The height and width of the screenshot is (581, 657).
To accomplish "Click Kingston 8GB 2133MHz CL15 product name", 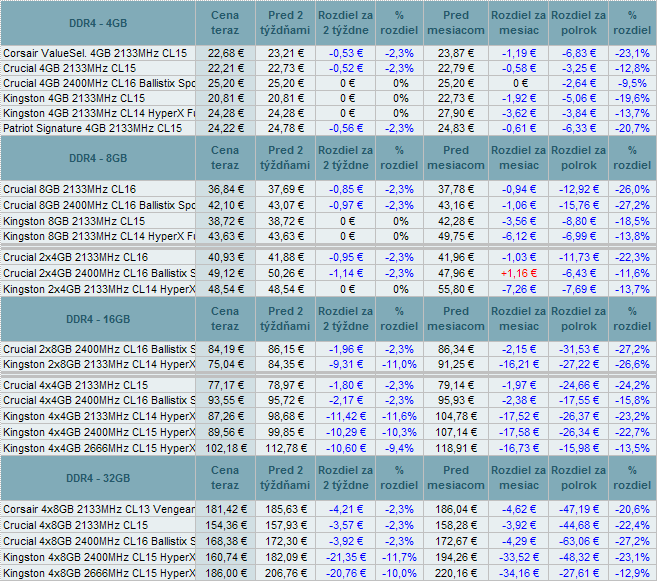I will (74, 221).
